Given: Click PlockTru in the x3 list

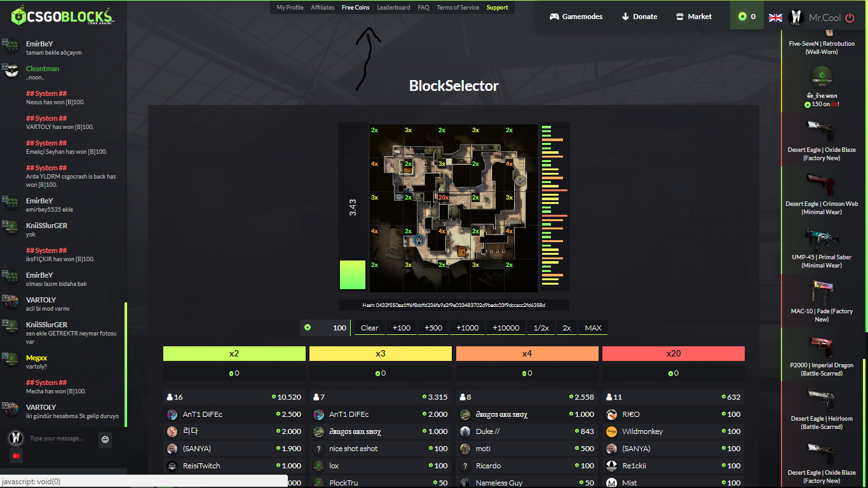Looking at the screenshot, I should coord(344,483).
